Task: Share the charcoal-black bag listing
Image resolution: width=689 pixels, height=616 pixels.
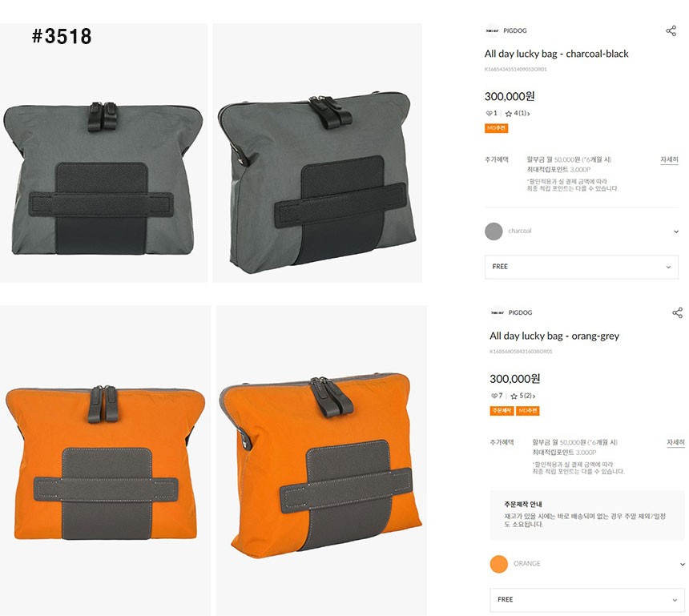Action: (x=671, y=30)
